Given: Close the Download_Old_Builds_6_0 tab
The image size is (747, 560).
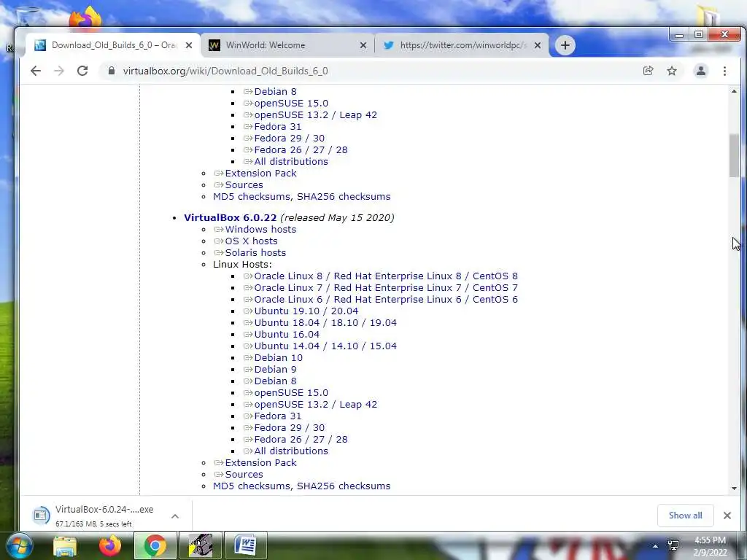Looking at the screenshot, I should (189, 45).
